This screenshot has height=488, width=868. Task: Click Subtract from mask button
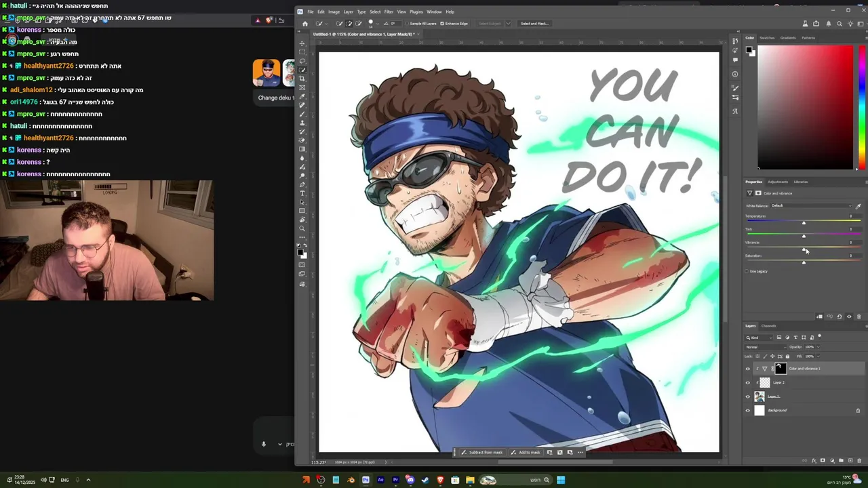tap(482, 452)
